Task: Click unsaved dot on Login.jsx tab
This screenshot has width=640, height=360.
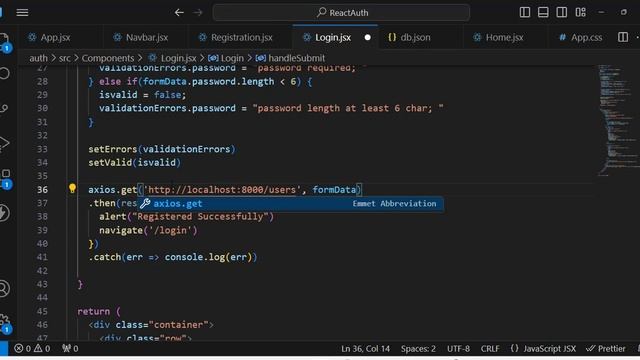Action: pos(367,38)
